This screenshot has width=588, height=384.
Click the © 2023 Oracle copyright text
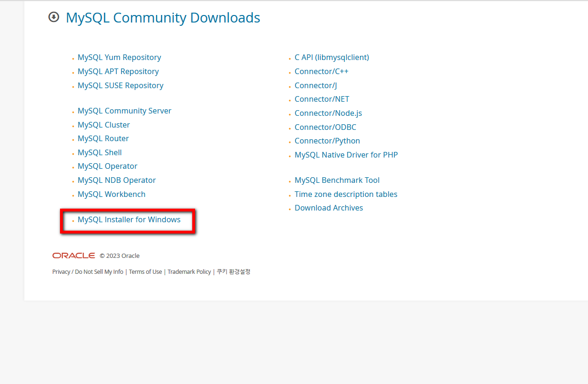coord(120,256)
